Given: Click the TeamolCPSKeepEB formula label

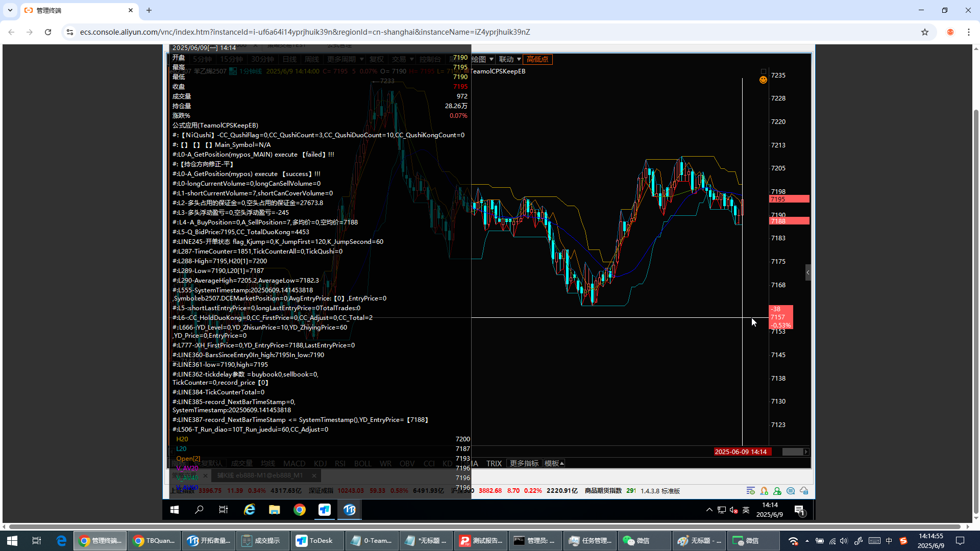Looking at the screenshot, I should (498, 71).
